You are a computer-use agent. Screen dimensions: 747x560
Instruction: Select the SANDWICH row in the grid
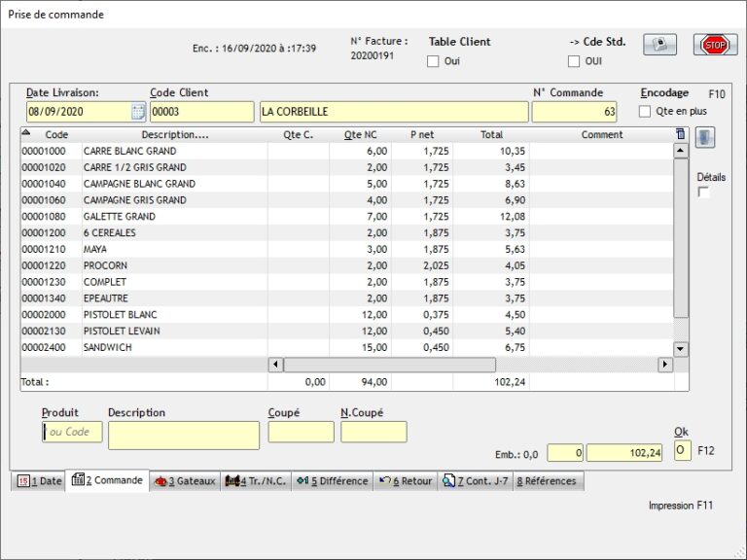107,347
